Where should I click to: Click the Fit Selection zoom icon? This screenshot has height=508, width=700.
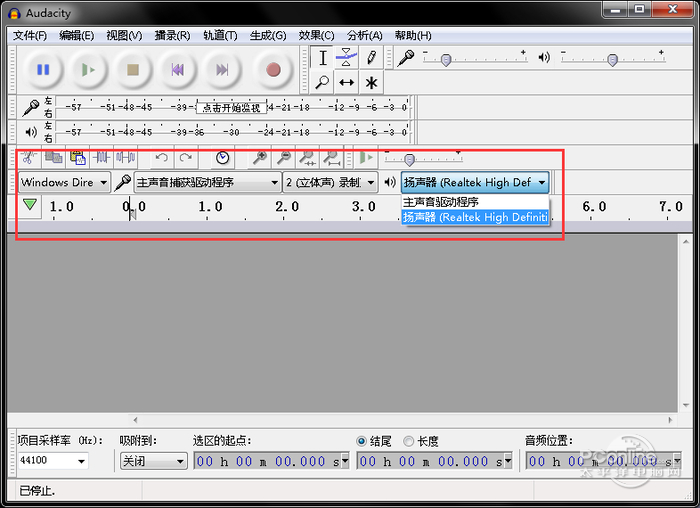[x=308, y=157]
